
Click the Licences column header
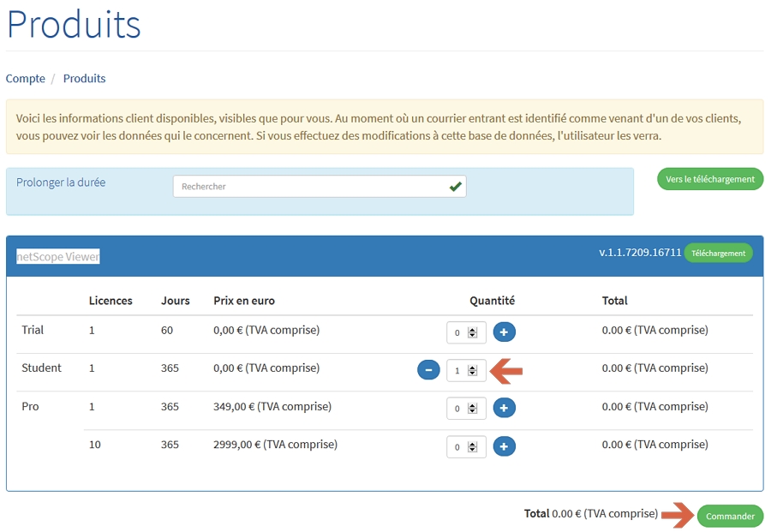(x=111, y=301)
